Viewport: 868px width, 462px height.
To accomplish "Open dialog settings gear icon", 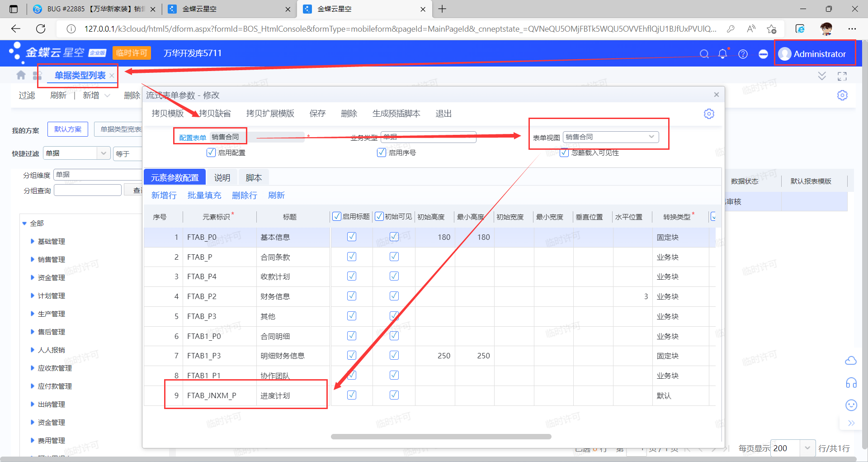I will tap(709, 114).
